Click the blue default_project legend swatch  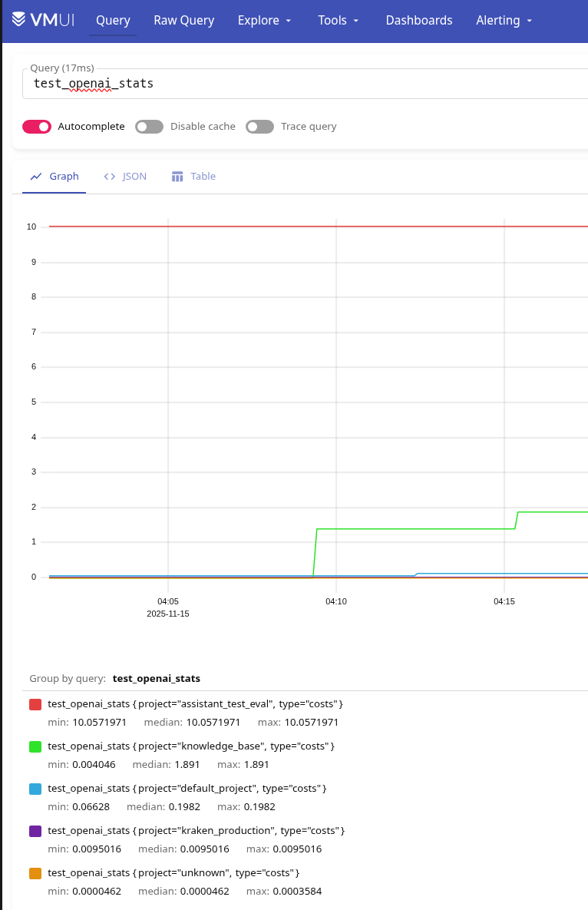click(35, 789)
